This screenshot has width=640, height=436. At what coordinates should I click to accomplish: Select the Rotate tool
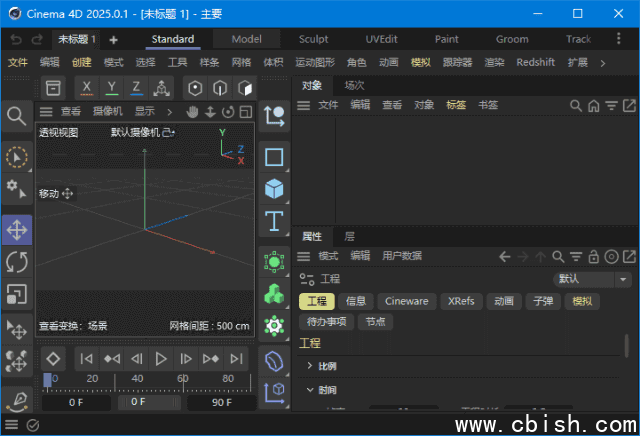17,262
